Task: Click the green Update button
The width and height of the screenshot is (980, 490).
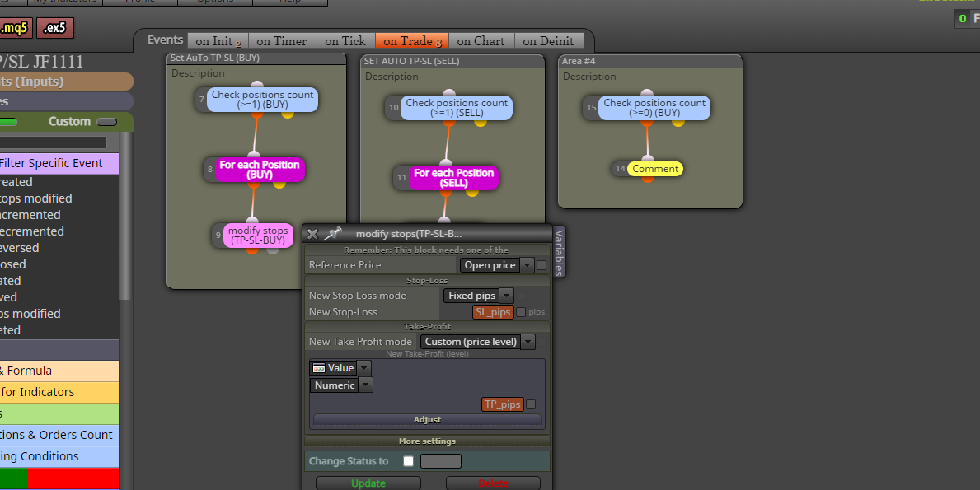Action: (x=368, y=483)
